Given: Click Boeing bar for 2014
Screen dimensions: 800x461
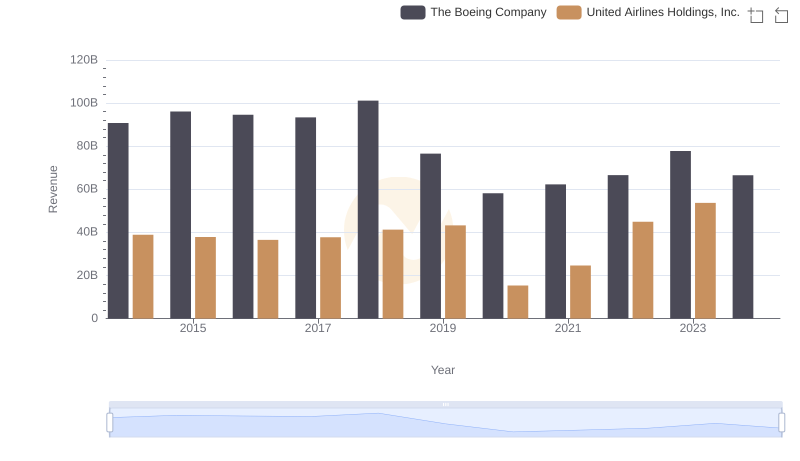Looking at the screenshot, I should pos(118,221).
